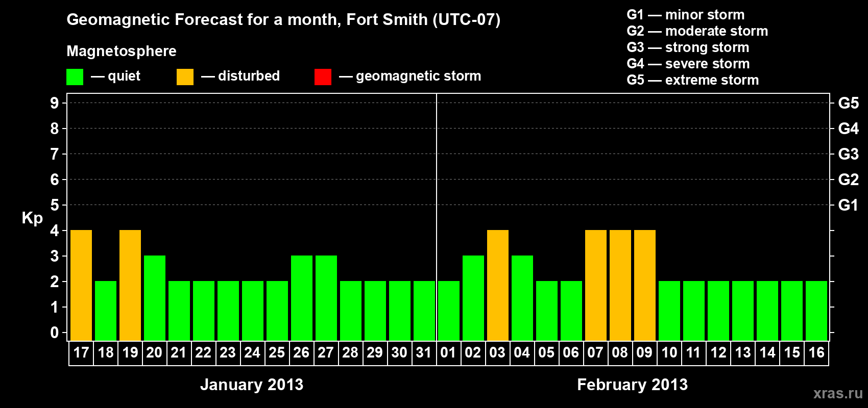The image size is (868, 408).
Task: Click the green bar for January 20
Action: 155,298
